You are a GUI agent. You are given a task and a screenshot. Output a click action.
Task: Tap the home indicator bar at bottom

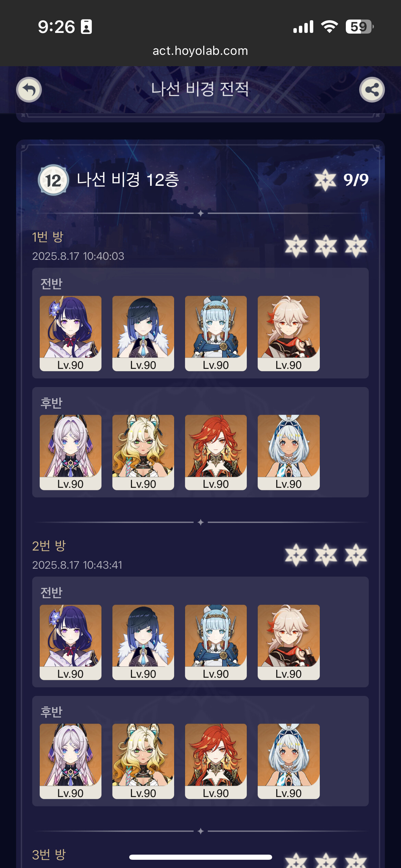[x=200, y=857]
